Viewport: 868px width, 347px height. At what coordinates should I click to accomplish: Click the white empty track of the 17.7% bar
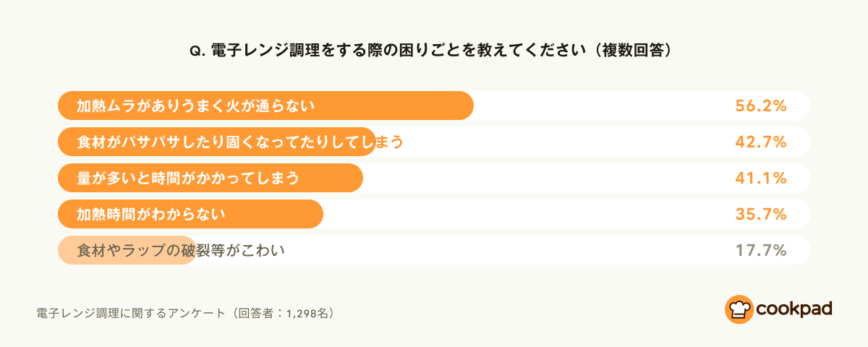coord(506,250)
